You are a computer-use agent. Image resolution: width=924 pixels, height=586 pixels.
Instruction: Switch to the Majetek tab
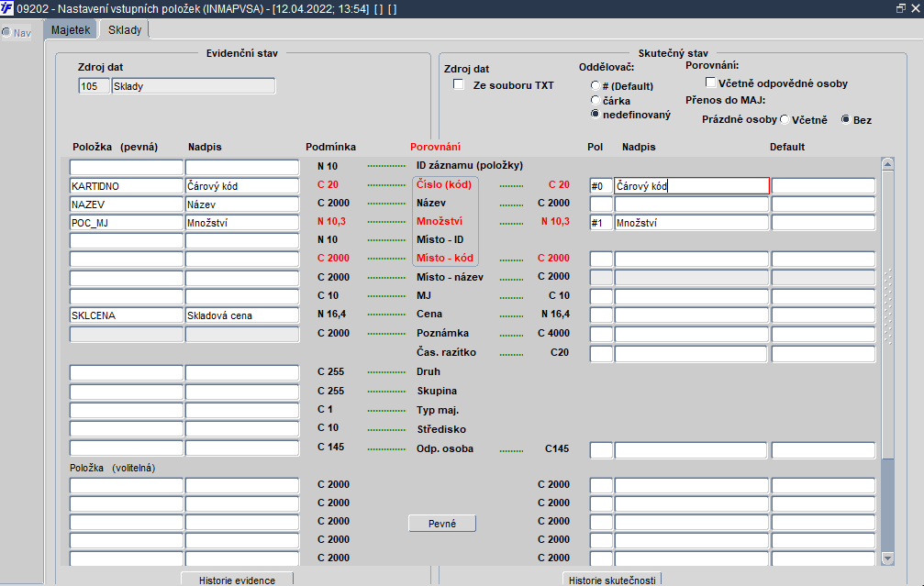pyautogui.click(x=71, y=30)
